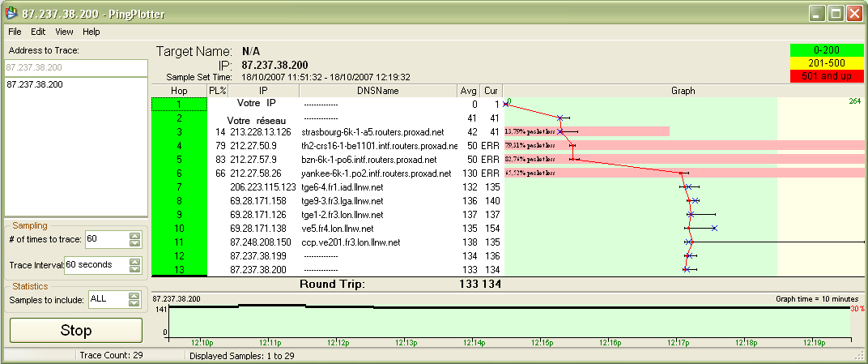Screen dimensions: 868x364
Task: Select hop 3 green cell
Action: click(x=179, y=131)
